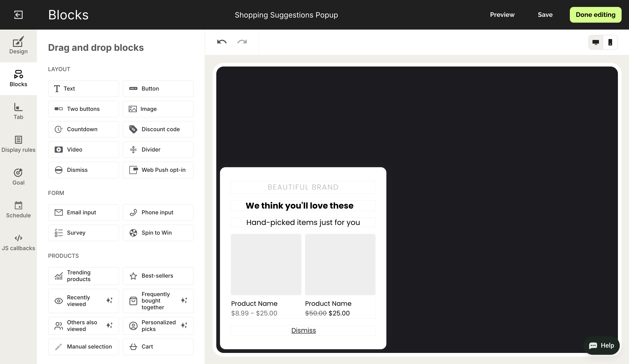Select the Blocks panel icon
The height and width of the screenshot is (364, 629).
tap(18, 78)
